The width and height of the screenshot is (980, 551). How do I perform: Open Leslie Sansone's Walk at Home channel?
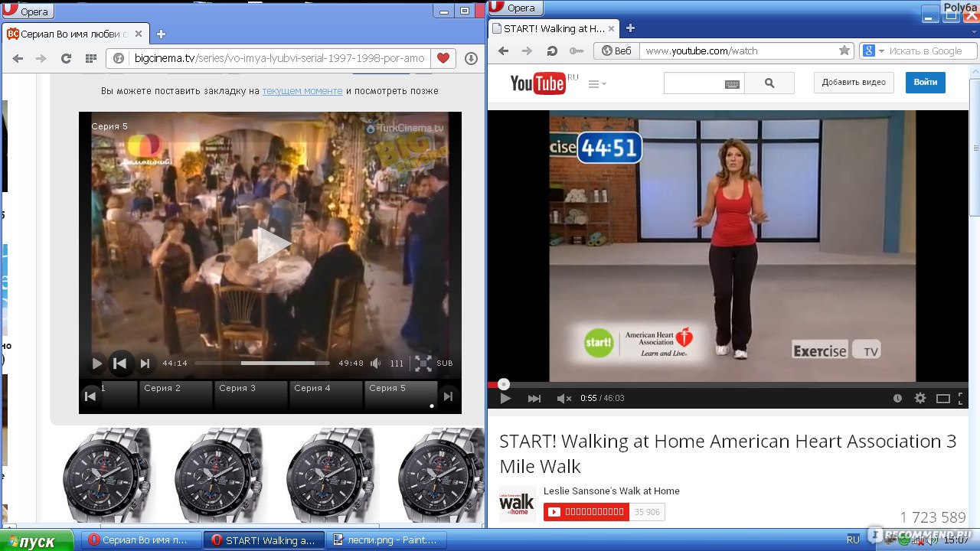tap(612, 491)
